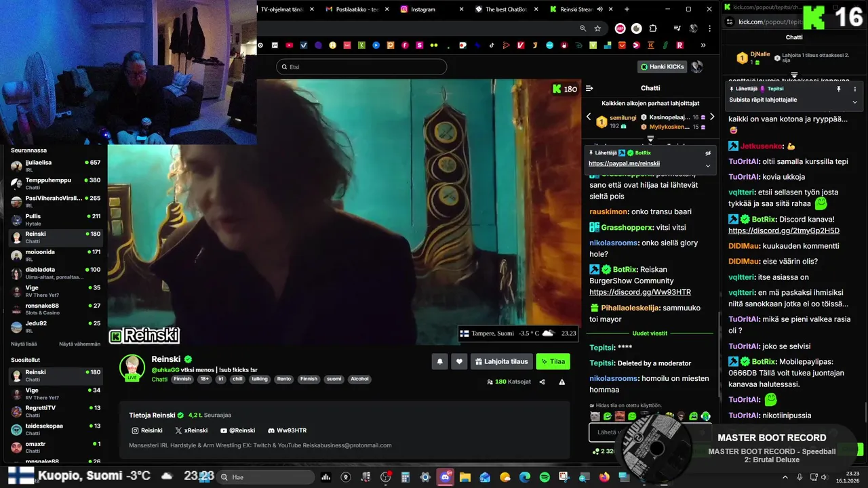Open xReinski X profile link
The image size is (868, 488).
(191, 430)
